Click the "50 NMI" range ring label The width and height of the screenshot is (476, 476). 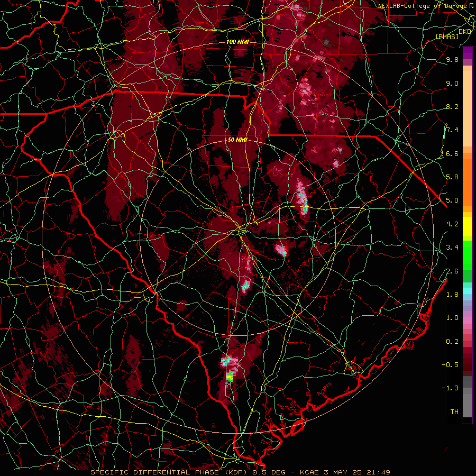pyautogui.click(x=237, y=140)
